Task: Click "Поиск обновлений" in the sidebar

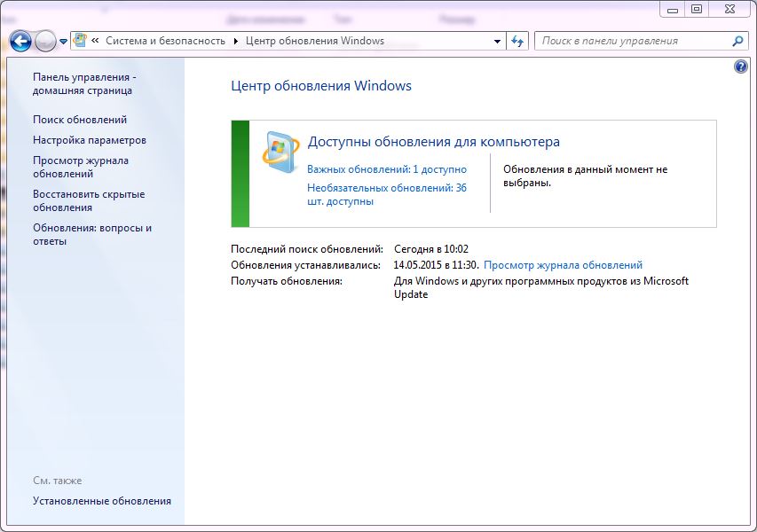Action: pos(80,119)
